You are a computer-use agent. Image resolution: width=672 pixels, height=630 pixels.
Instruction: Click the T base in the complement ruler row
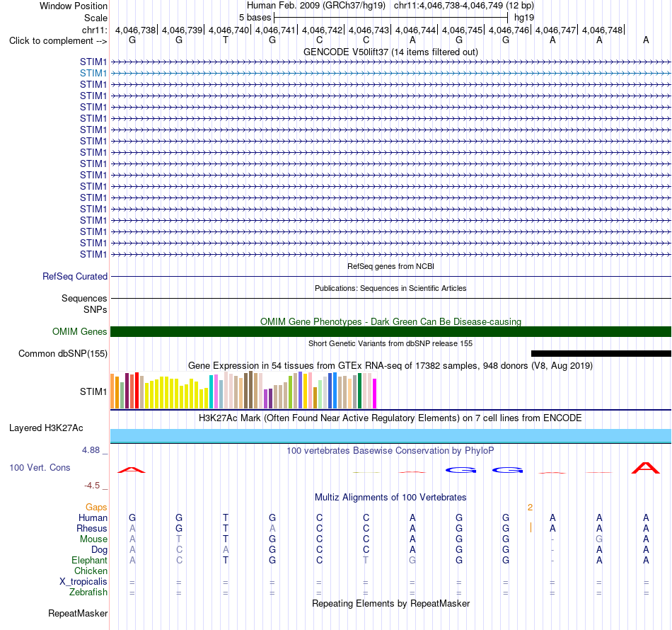click(226, 40)
